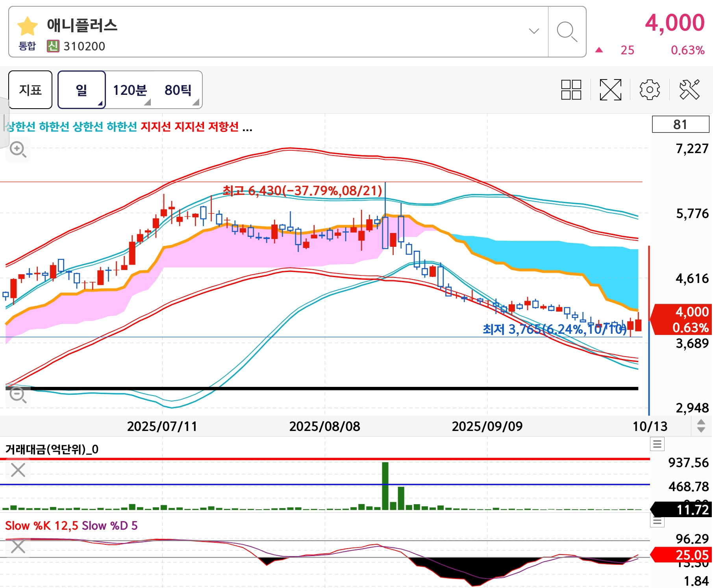
Task: Click the 3,689 price axis value
Action: 692,344
